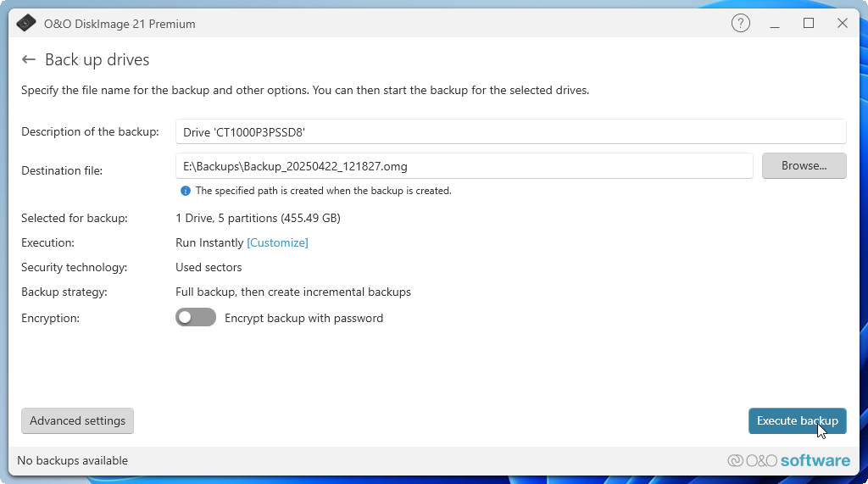Click the Destination file path field
Image resolution: width=868 pixels, height=484 pixels.
tap(464, 166)
